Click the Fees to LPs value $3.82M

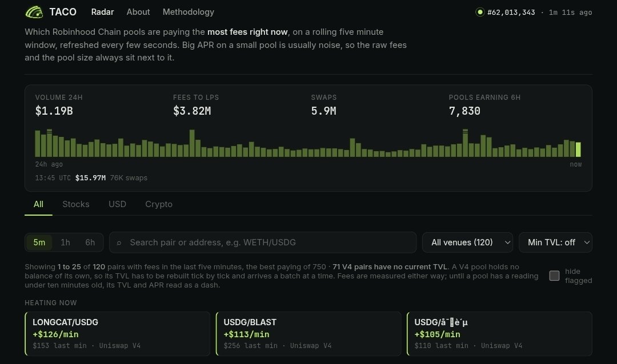tap(192, 111)
